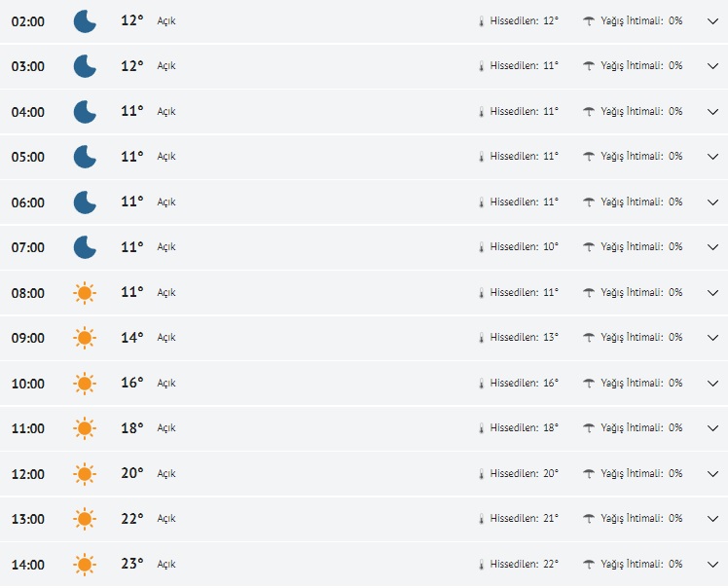Expand the 11:00 row with chevron
Image resolution: width=728 pixels, height=588 pixels.
712,429
